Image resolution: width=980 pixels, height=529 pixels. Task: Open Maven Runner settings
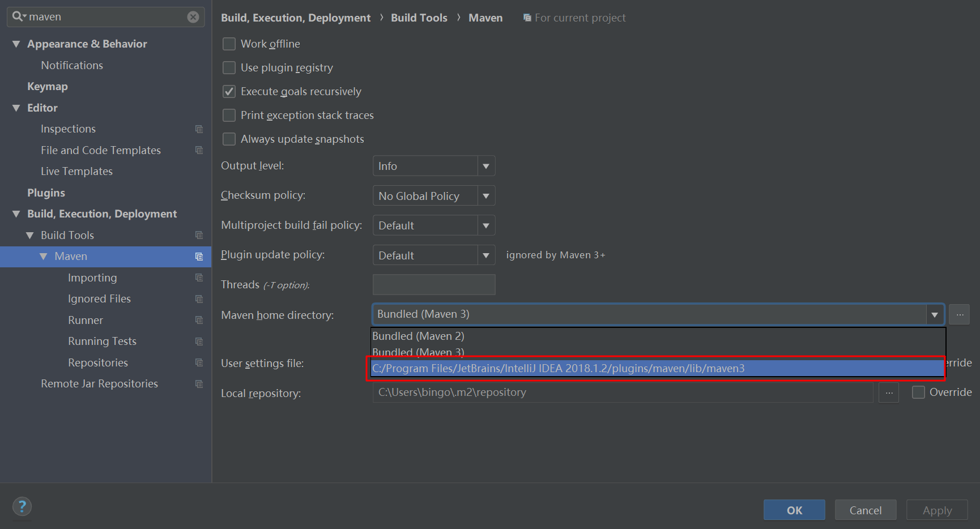pos(86,320)
